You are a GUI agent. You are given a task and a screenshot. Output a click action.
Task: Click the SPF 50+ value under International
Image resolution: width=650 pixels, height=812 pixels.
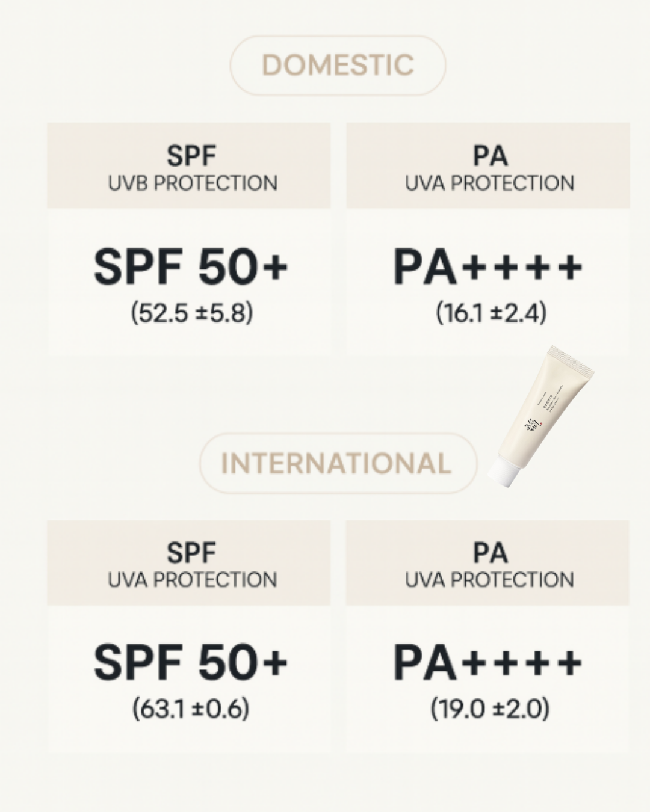click(191, 663)
